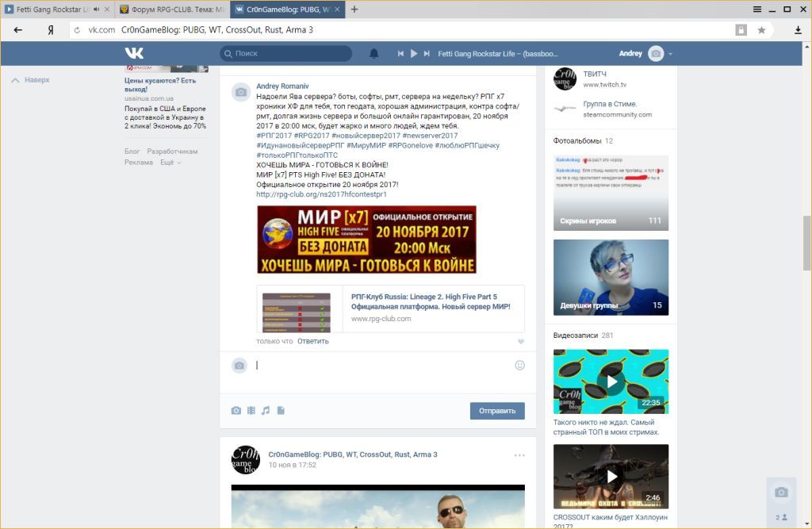The image size is (812, 529).
Task: Click the Отправить button
Action: click(497, 411)
